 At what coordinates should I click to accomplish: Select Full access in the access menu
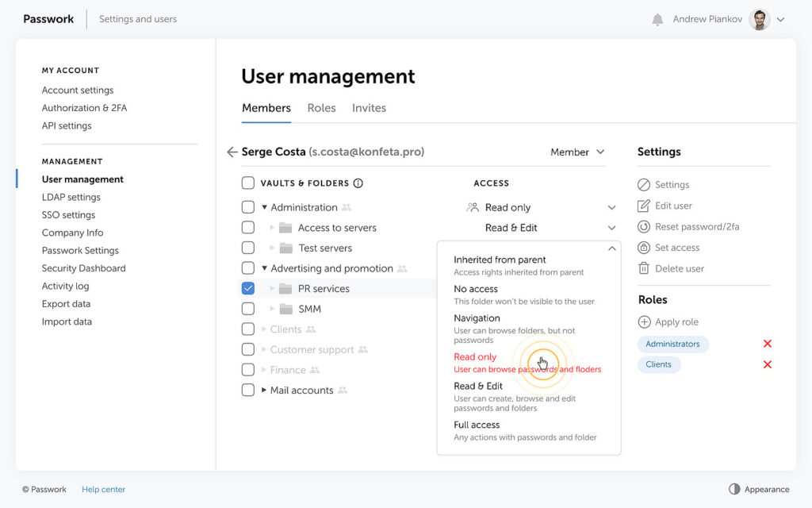pos(477,425)
